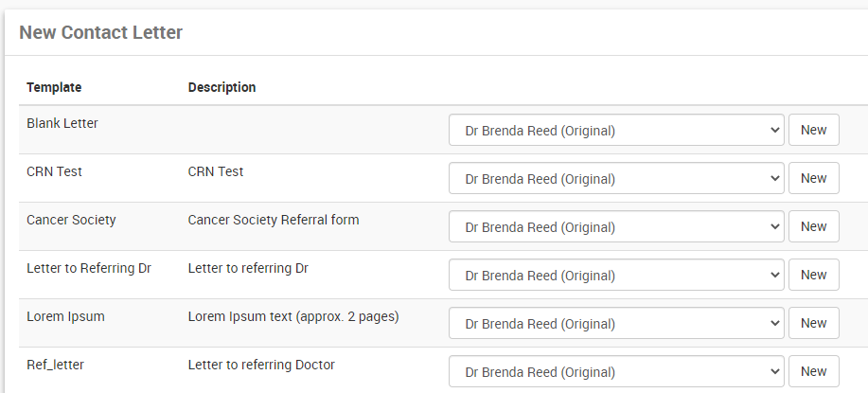This screenshot has width=868, height=393.
Task: Open the Lorem Ipsum row author dropdown
Action: pos(615,323)
